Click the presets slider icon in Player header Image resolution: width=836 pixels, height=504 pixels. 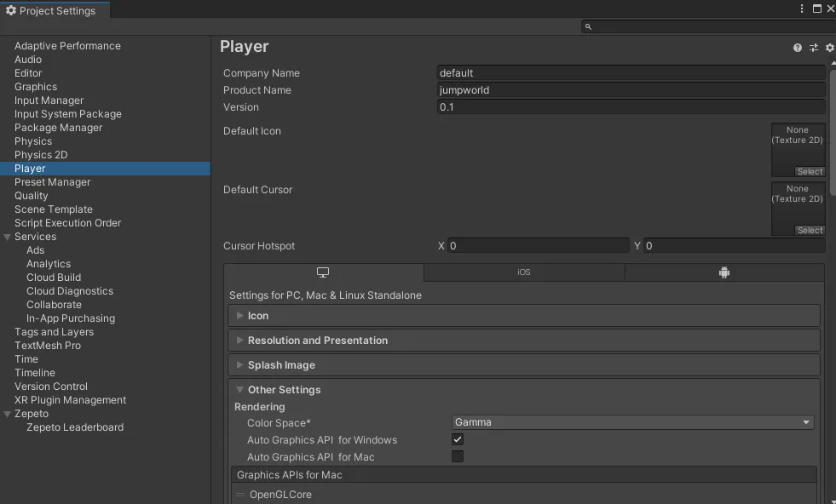pos(814,48)
